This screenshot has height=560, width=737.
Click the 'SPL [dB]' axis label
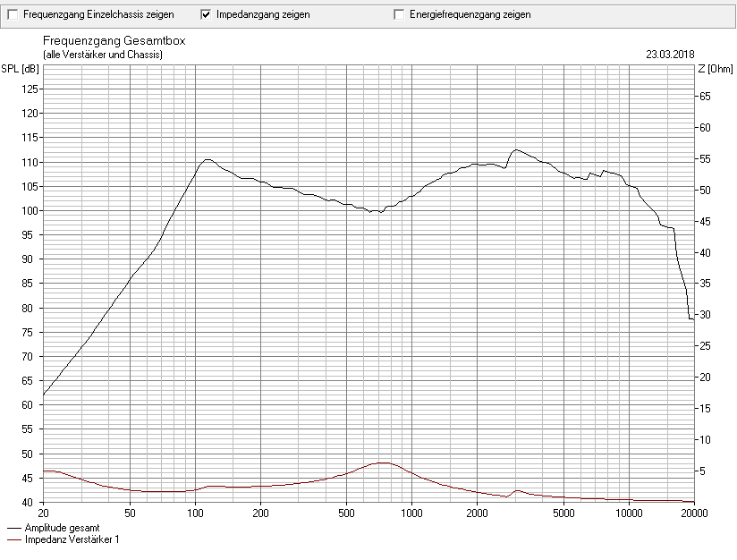20,69
